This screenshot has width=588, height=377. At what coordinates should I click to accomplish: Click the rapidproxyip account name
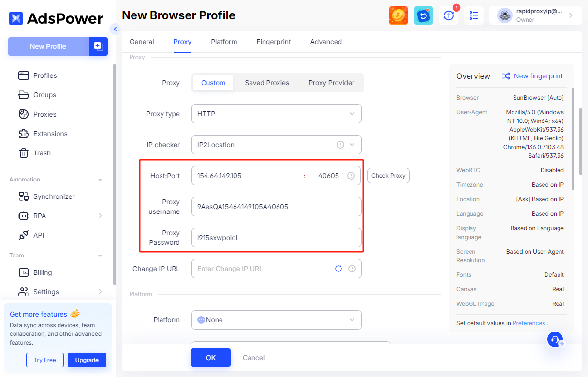539,11
